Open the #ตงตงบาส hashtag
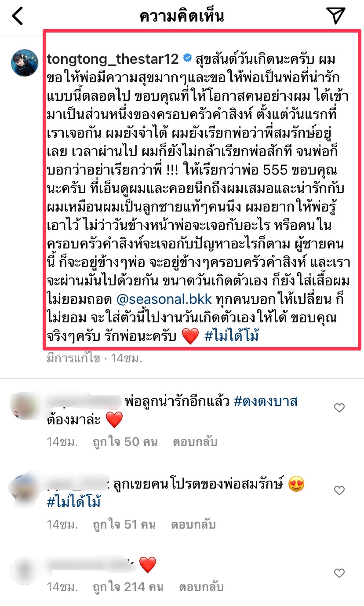Screen dimensions: 364x606 coord(266,401)
